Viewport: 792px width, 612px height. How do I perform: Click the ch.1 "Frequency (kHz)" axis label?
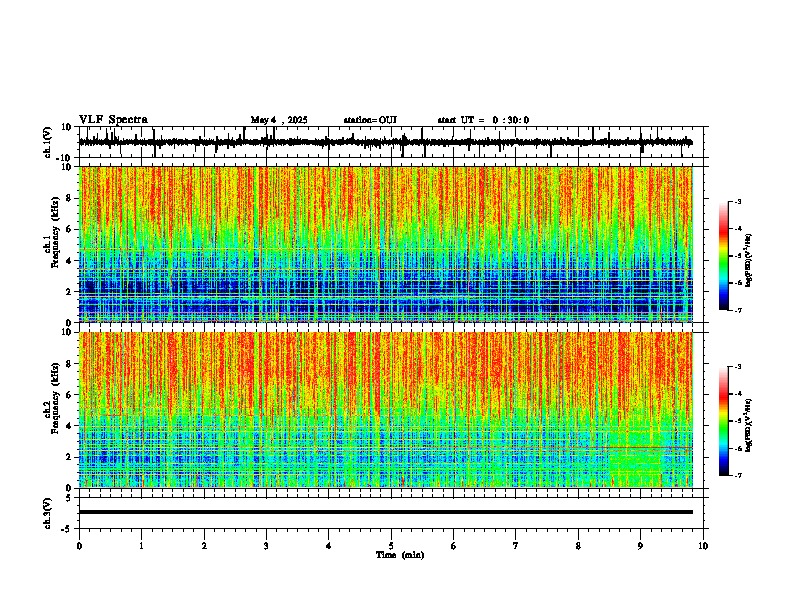[x=55, y=232]
